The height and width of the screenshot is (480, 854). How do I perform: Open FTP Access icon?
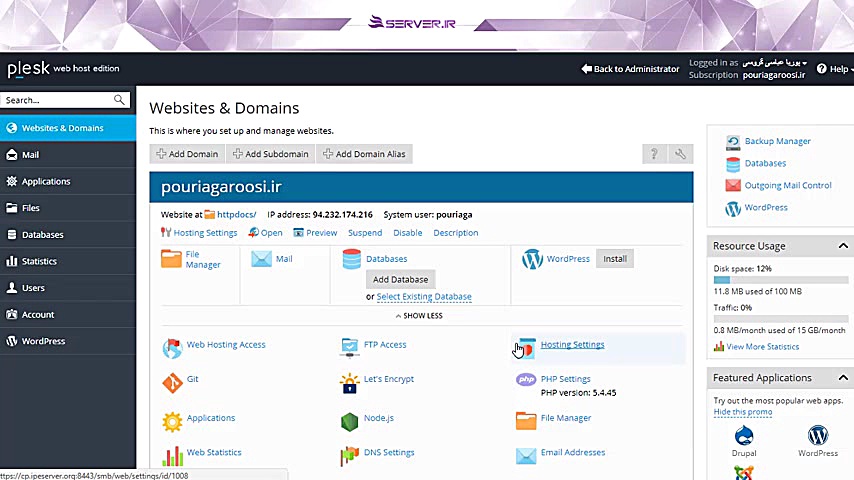(349, 348)
